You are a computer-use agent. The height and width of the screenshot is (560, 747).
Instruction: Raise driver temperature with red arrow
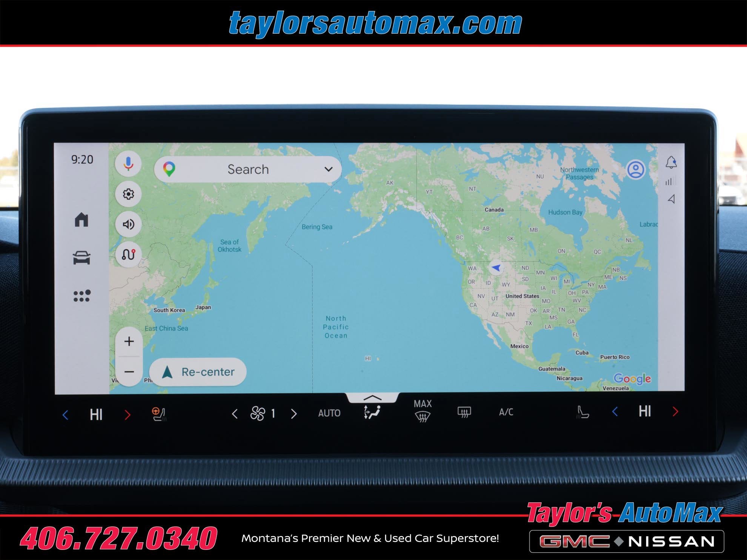128,415
